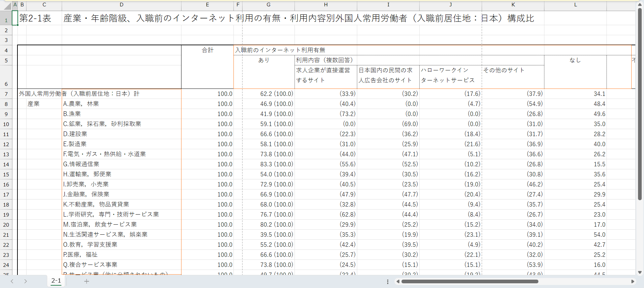644x288 pixels.
Task: Select the title cell starting with 第2-1表
Action: 35,18
